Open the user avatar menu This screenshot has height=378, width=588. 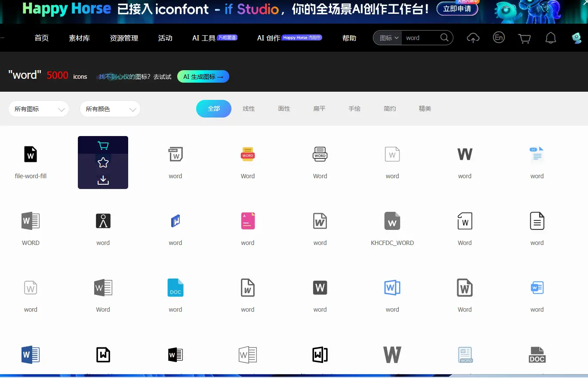pos(577,38)
